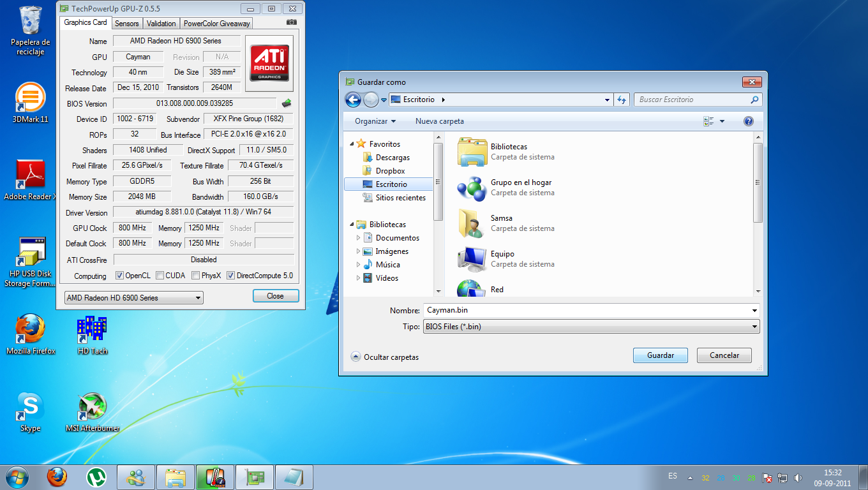Switch to the PowerColor Giveaway tab
This screenshot has width=868, height=490.
coord(216,24)
